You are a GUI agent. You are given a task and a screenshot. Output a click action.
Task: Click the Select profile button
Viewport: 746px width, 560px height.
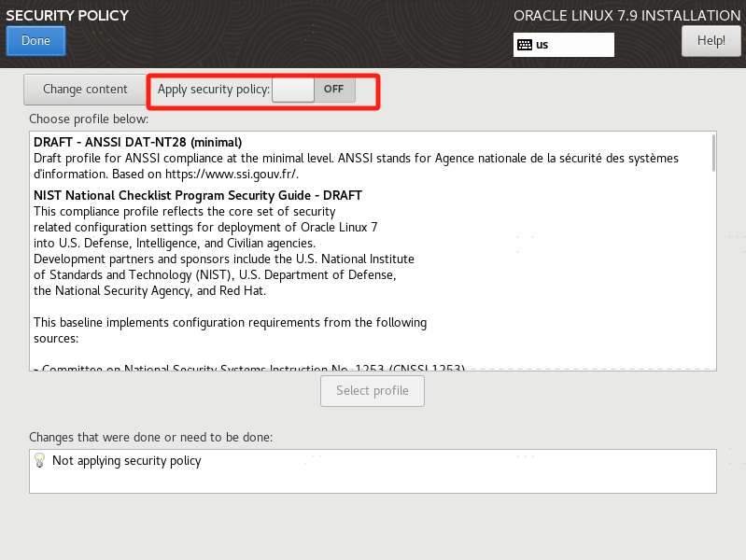[x=373, y=391]
